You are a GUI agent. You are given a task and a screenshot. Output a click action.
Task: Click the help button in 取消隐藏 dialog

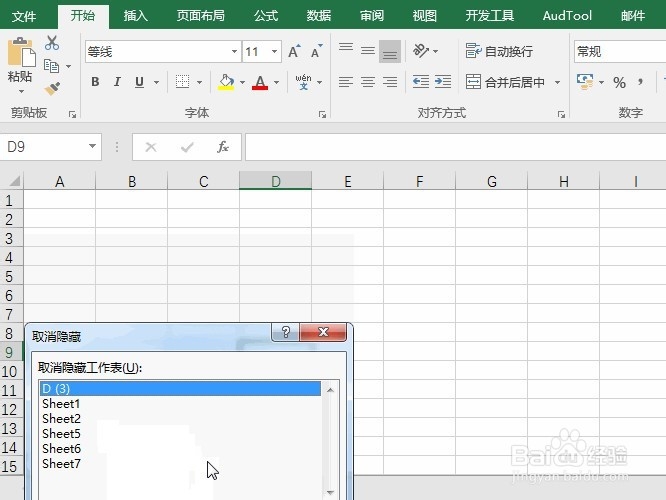(x=285, y=332)
